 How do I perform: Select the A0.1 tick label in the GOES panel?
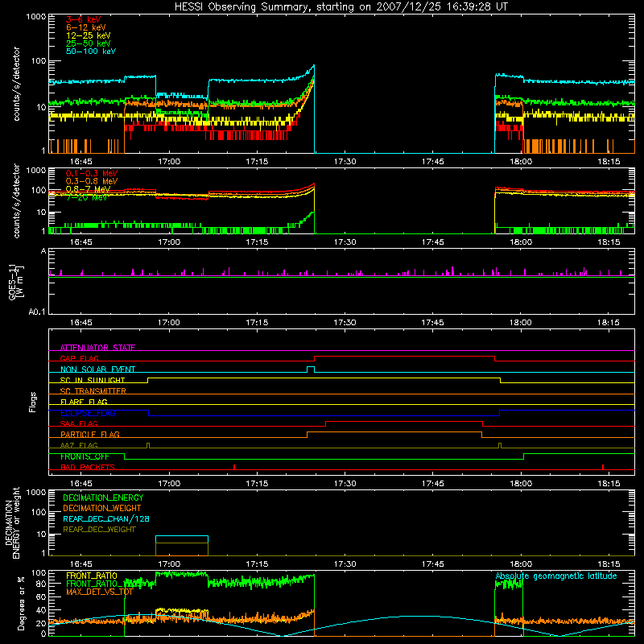37,312
